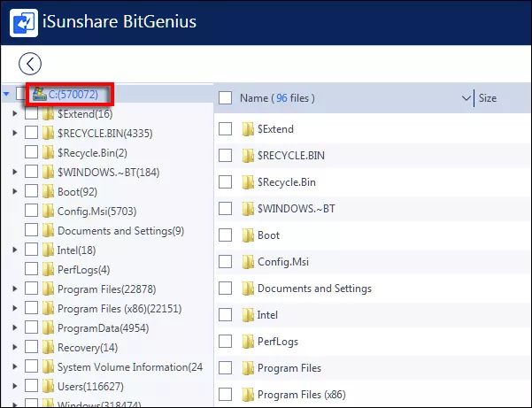
Task: Tick the select-all checkbox beside Name header
Action: point(226,98)
